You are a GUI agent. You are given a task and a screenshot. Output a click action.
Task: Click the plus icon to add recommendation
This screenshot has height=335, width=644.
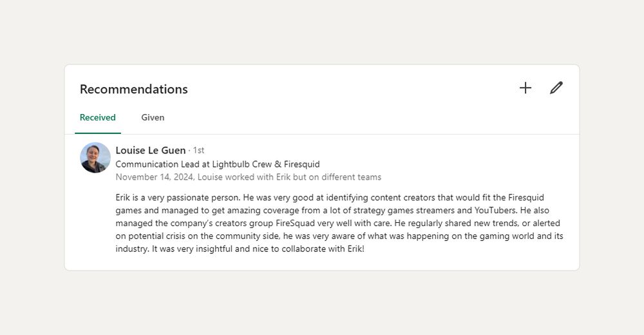[526, 88]
